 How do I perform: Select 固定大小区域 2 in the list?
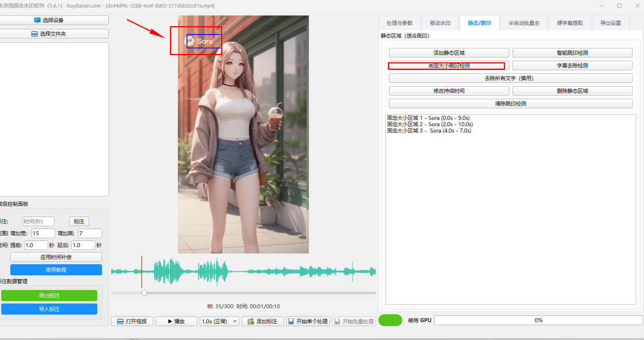pyautogui.click(x=430, y=124)
